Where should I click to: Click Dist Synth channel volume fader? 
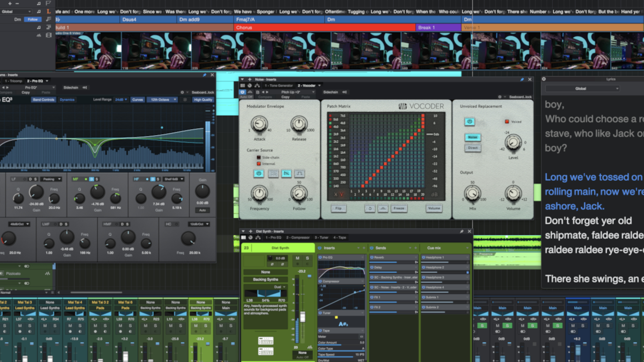tap(303, 317)
